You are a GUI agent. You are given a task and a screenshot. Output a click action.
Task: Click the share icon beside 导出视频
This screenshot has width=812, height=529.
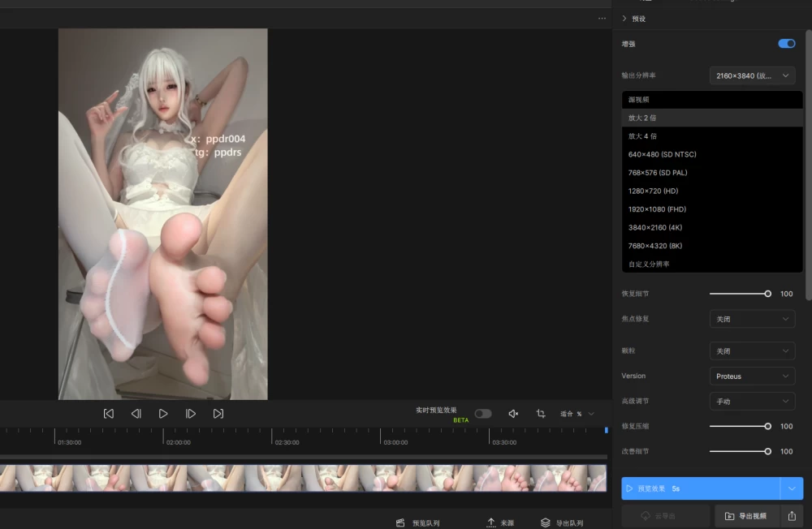(792, 516)
